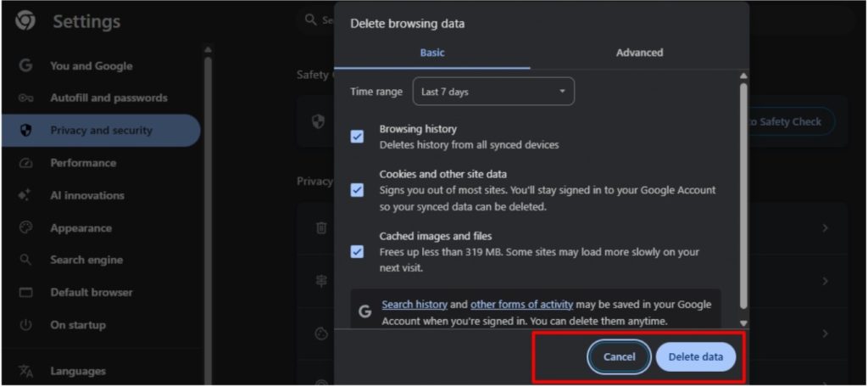Open Autofill and passwords settings

click(x=102, y=98)
